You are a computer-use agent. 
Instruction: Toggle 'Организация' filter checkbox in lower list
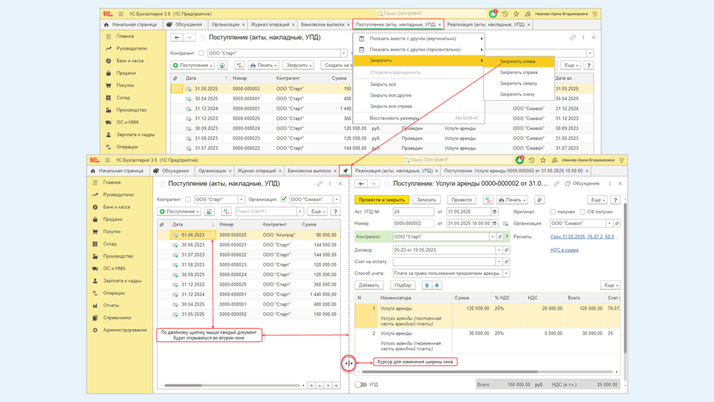click(284, 199)
